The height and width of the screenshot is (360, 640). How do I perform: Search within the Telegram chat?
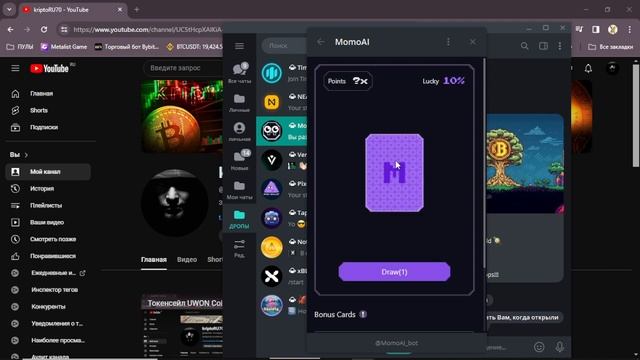click(524, 46)
